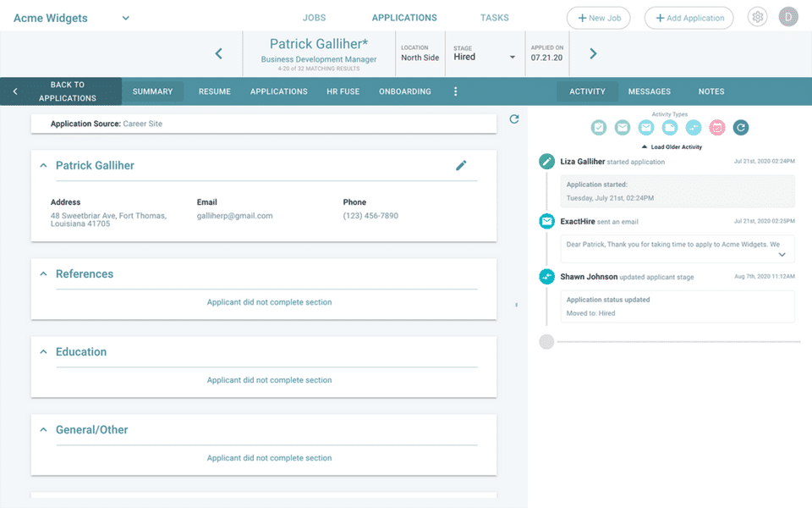
Task: Toggle the folder activity type filter
Action: (670, 128)
